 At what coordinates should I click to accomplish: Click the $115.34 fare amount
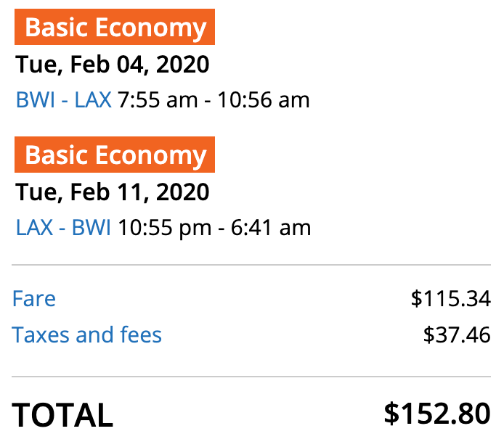450,298
